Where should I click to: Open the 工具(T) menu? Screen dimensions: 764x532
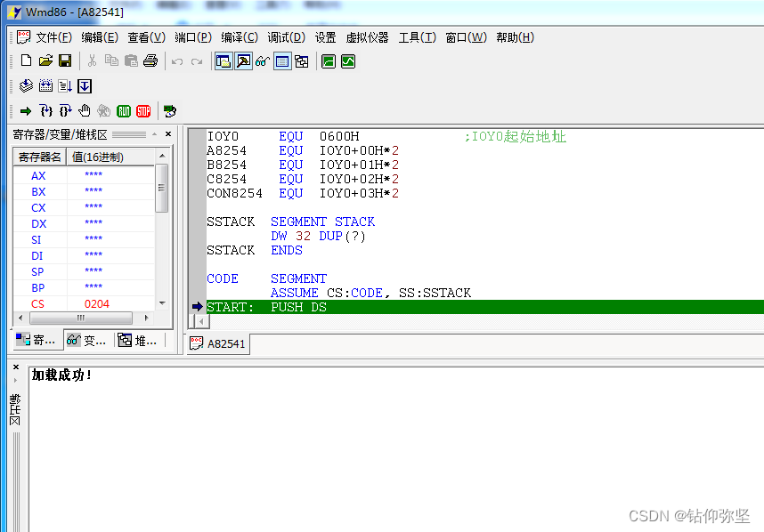[x=417, y=37]
